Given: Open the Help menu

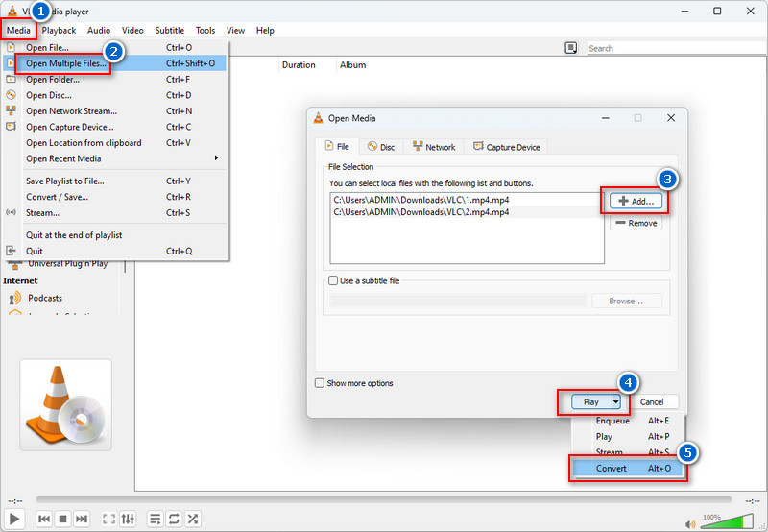Looking at the screenshot, I should [x=265, y=31].
